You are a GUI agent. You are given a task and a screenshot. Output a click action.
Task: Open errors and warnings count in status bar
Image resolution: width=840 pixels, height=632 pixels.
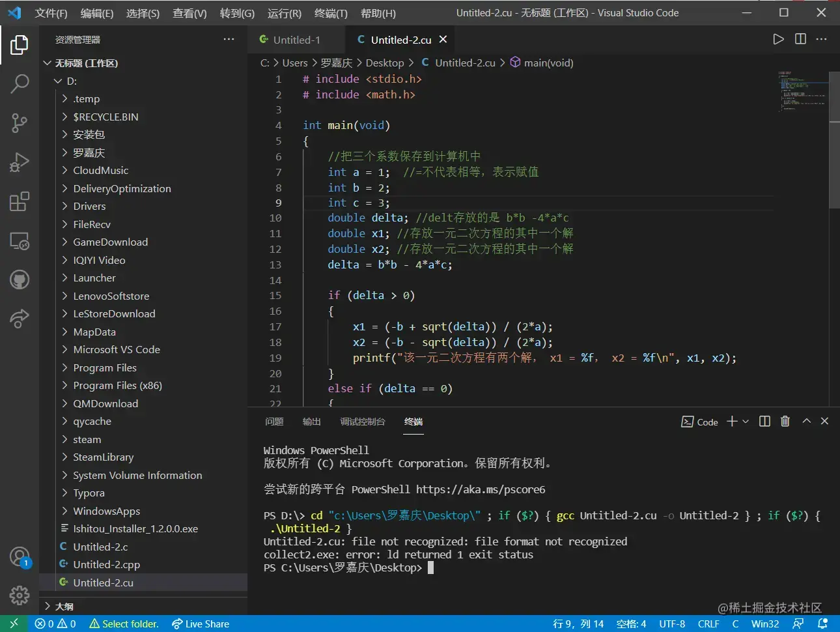(55, 624)
